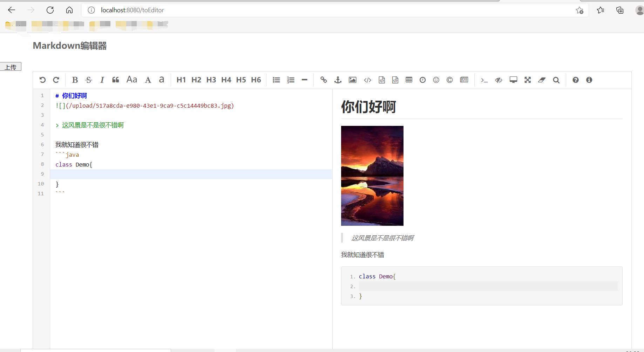
Task: Insert an H1 heading
Action: (181, 80)
